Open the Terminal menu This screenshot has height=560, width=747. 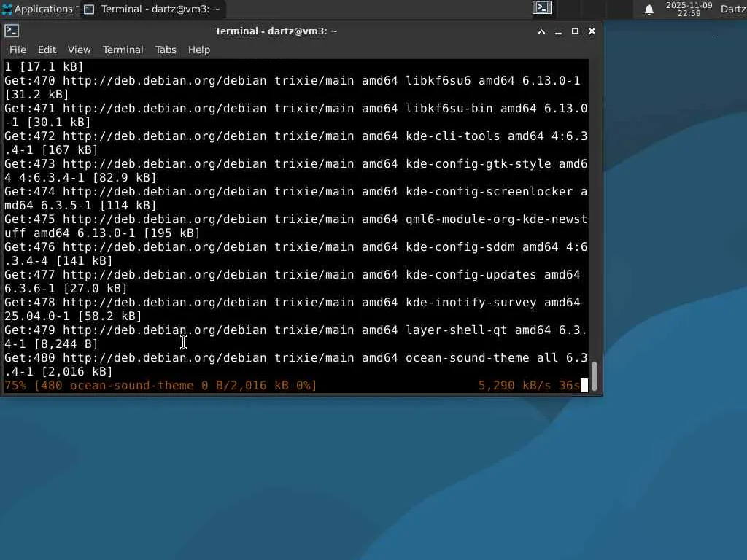123,50
